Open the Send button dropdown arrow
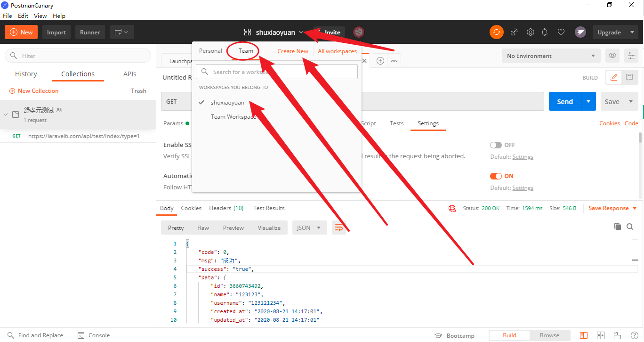The height and width of the screenshot is (342, 644). tap(588, 101)
